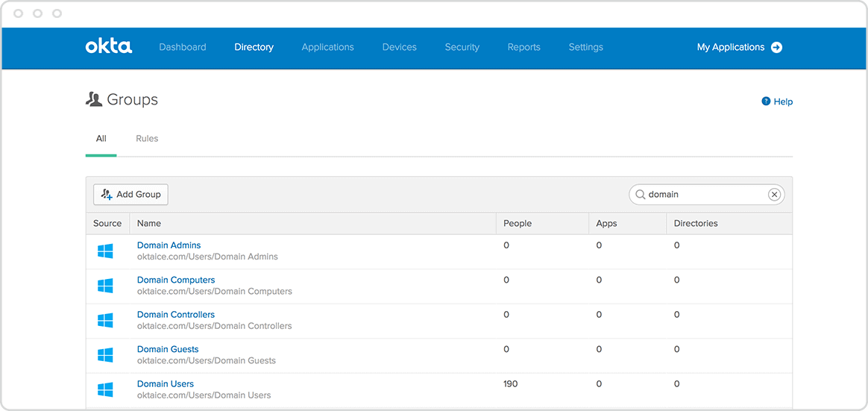Click the Okta logo
The height and width of the screenshot is (411, 868).
point(109,47)
